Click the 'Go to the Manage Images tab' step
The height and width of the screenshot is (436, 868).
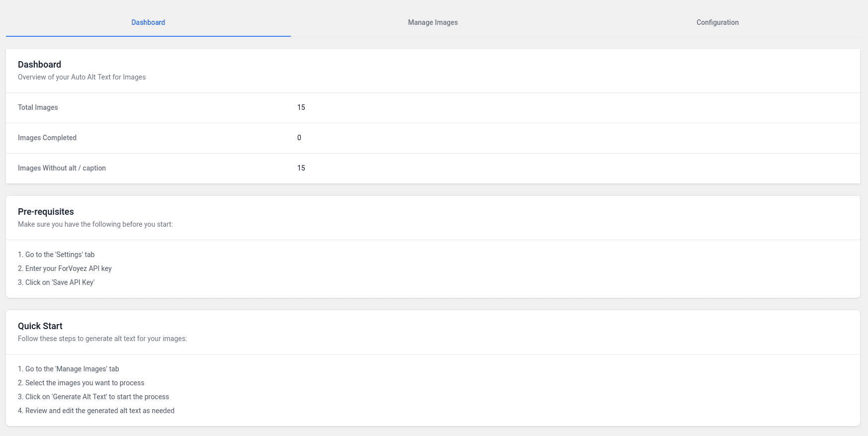click(x=69, y=369)
